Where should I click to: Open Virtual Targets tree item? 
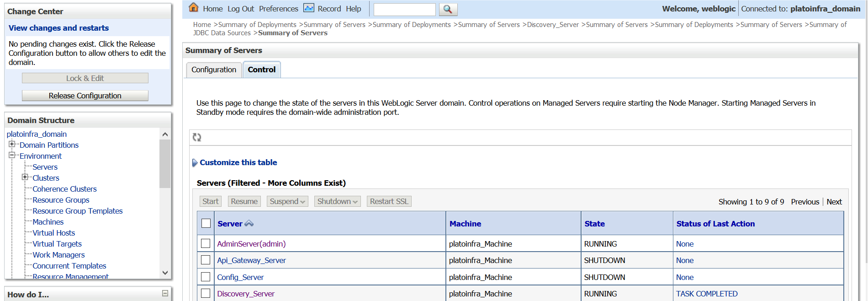[x=57, y=244]
